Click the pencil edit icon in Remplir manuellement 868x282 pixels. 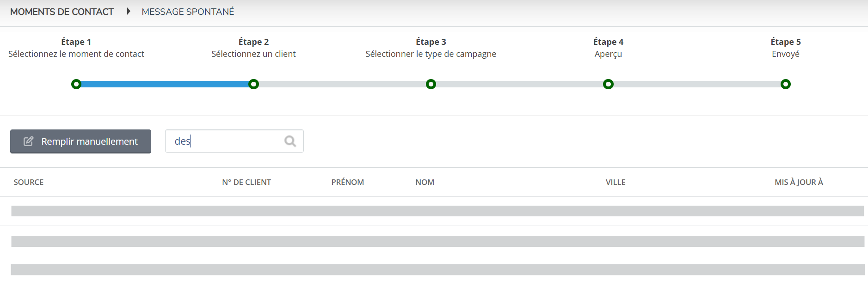28,141
